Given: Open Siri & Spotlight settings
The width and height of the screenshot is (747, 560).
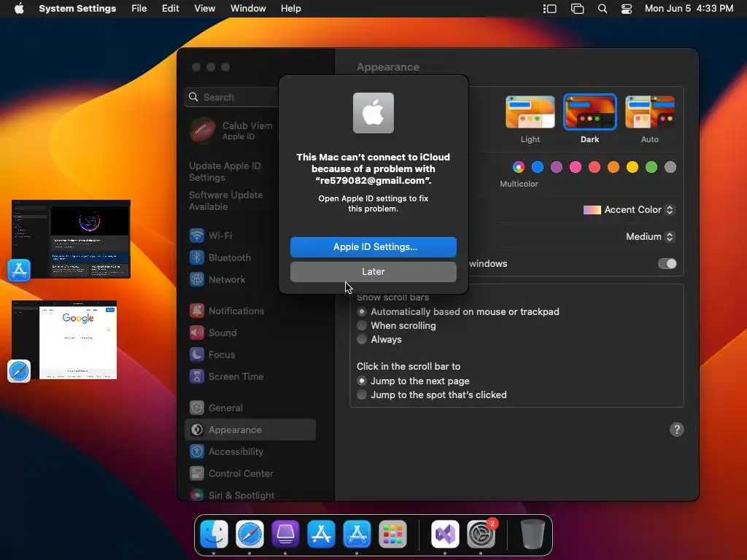Looking at the screenshot, I should click(232, 495).
